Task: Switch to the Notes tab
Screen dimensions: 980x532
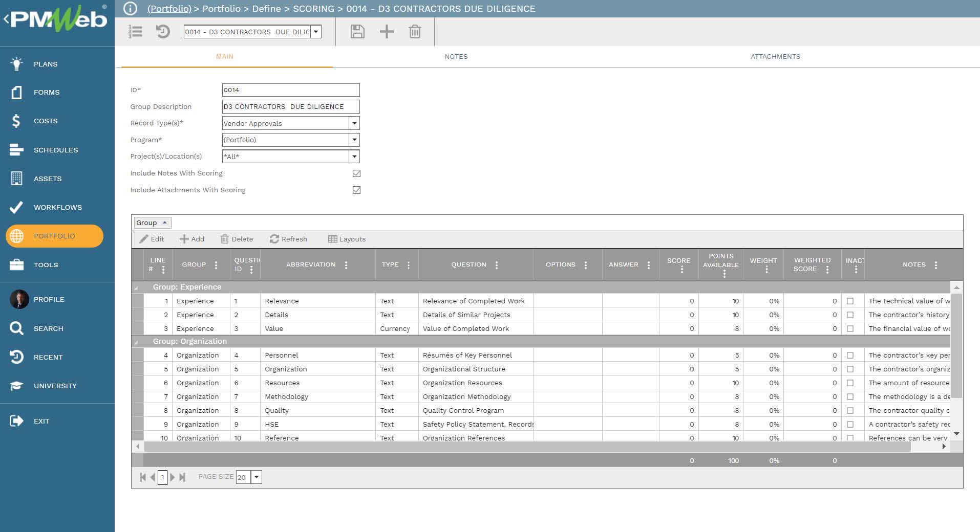Action: [x=456, y=57]
